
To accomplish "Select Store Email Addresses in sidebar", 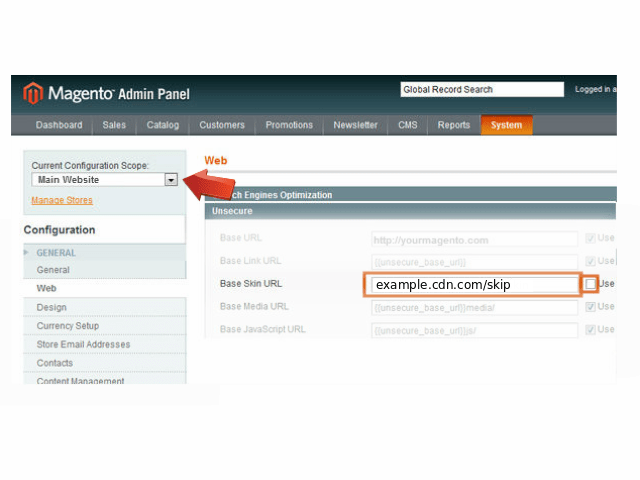I will coord(83,345).
